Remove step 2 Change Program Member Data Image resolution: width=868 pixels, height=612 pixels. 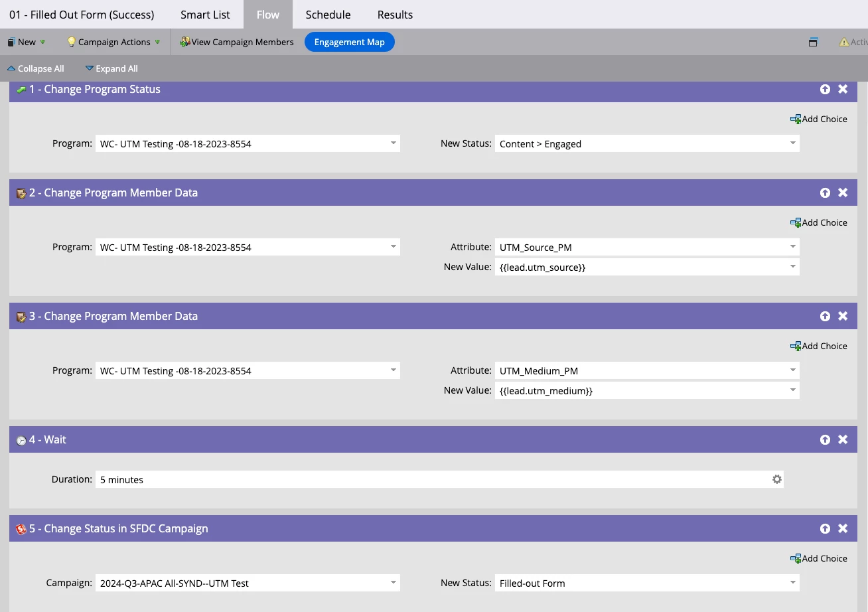843,192
